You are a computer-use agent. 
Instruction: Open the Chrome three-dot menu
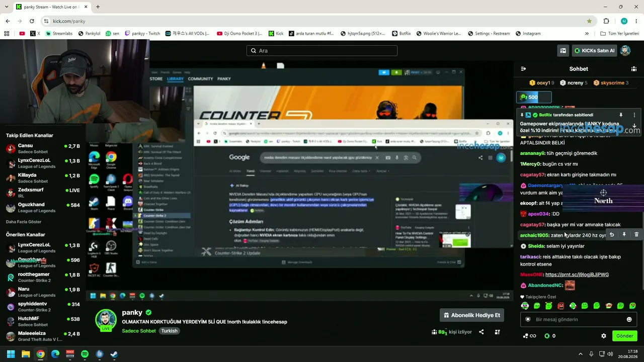pos(636,21)
